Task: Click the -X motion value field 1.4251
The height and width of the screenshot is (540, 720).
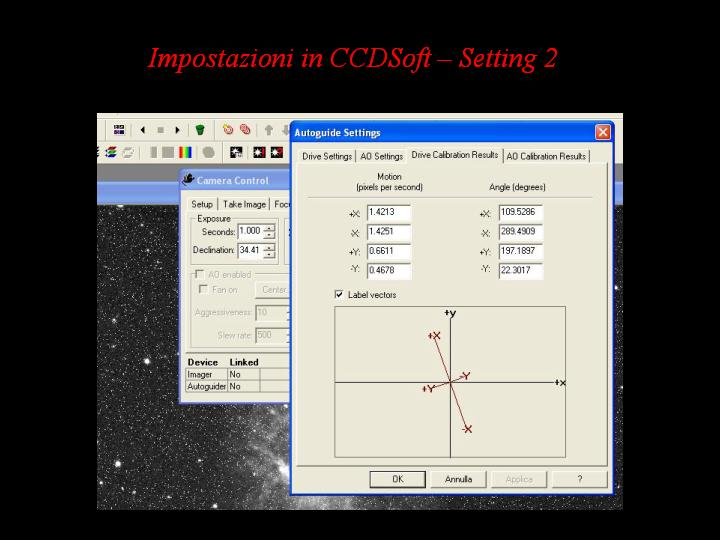Action: [389, 232]
